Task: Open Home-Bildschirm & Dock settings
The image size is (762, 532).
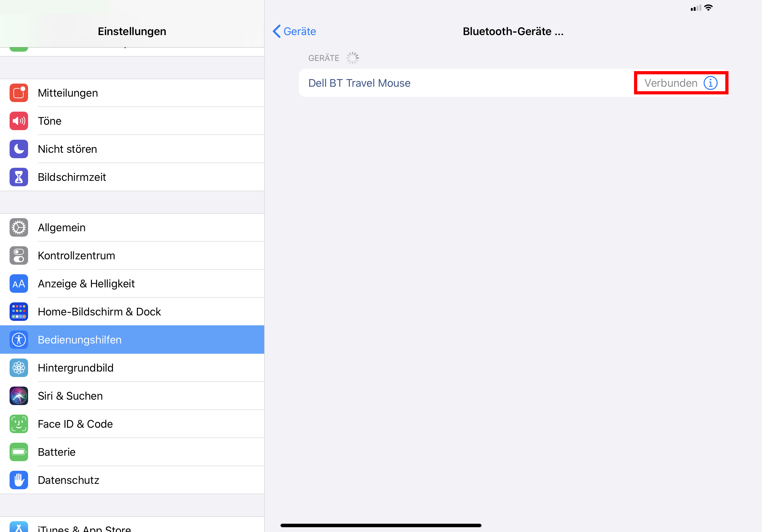Action: [99, 312]
